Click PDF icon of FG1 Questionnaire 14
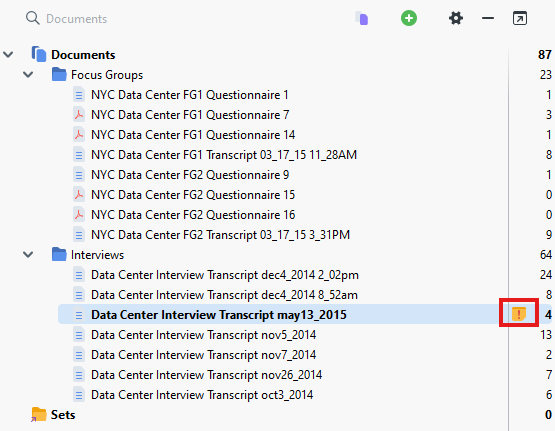The width and height of the screenshot is (555, 431). tap(79, 135)
